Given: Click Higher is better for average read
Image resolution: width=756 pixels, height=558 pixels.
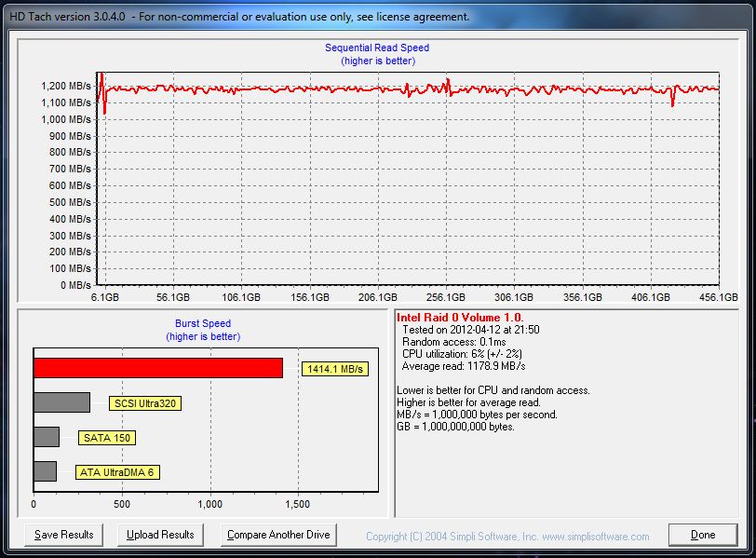Looking at the screenshot, I should (468, 402).
